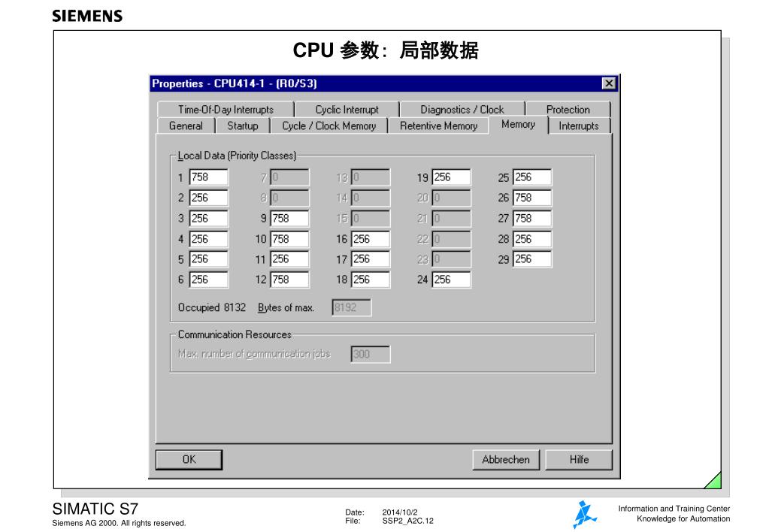Image resolution: width=769 pixels, height=532 pixels.
Task: Open the Interrupts tab
Action: point(579,125)
